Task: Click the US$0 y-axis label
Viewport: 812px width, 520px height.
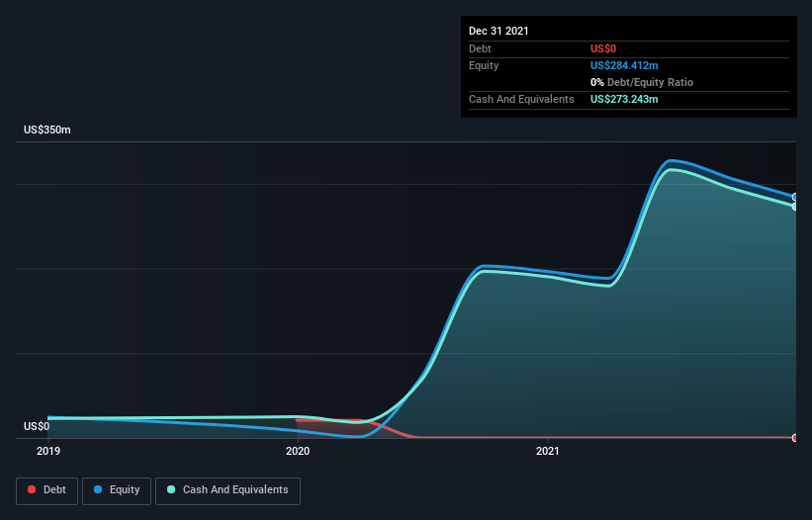Action: [x=37, y=426]
